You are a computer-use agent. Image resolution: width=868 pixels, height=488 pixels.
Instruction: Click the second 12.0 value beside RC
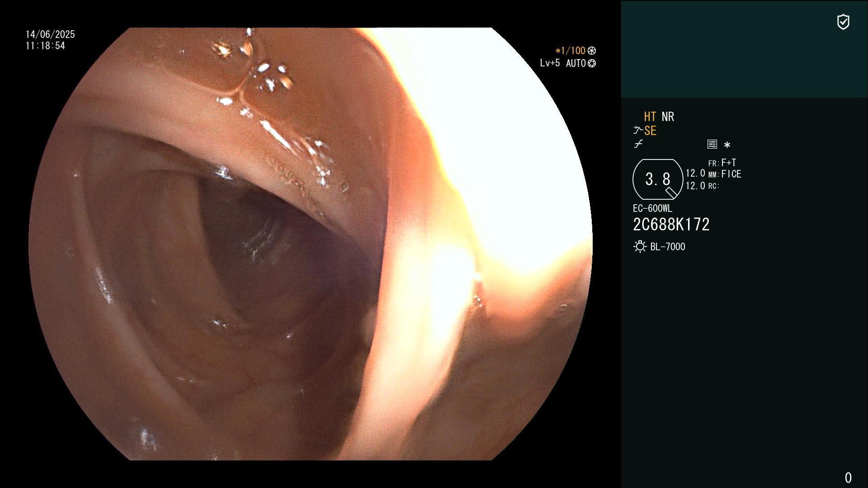click(x=695, y=186)
